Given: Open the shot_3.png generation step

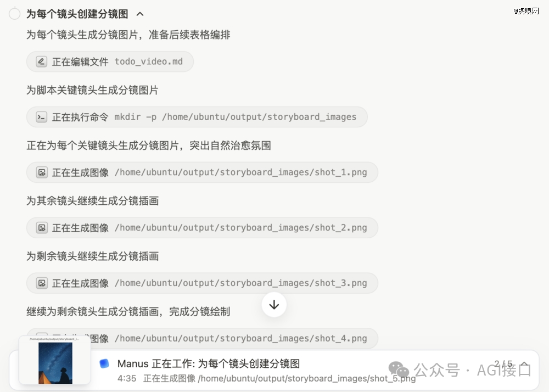Looking at the screenshot, I should (x=202, y=283).
